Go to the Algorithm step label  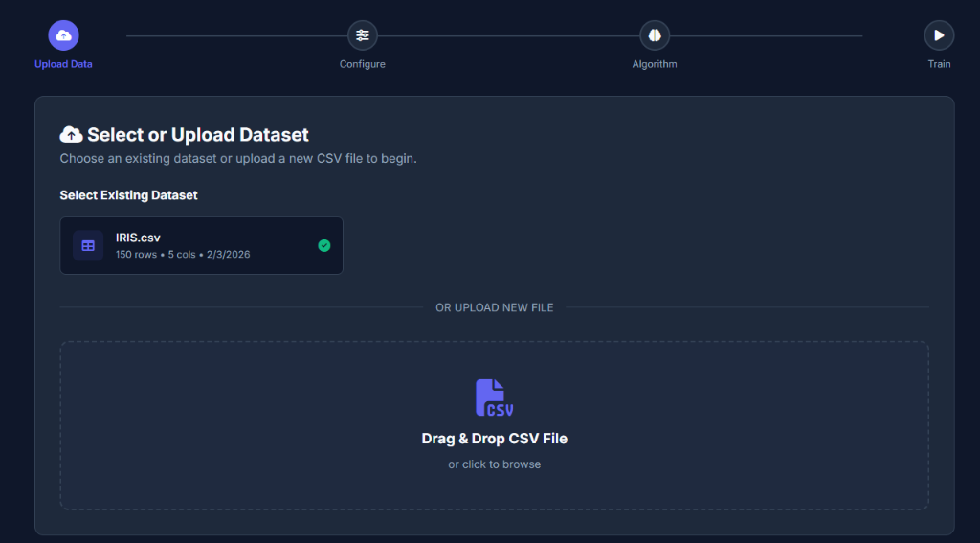(x=655, y=64)
